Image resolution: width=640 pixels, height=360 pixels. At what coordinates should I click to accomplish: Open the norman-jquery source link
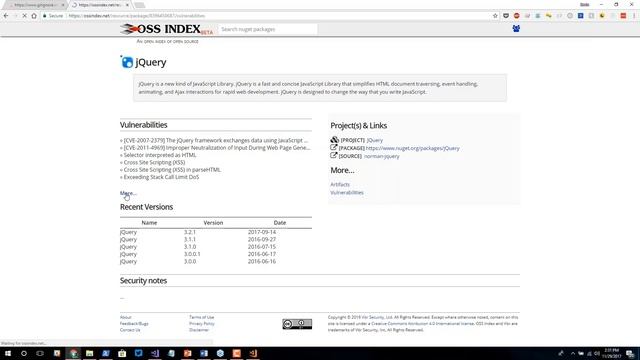(x=382, y=156)
